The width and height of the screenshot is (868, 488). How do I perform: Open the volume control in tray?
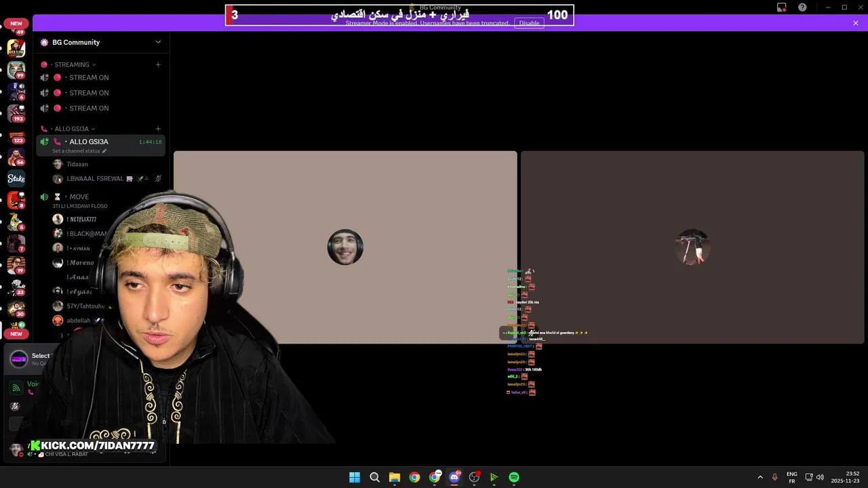820,477
